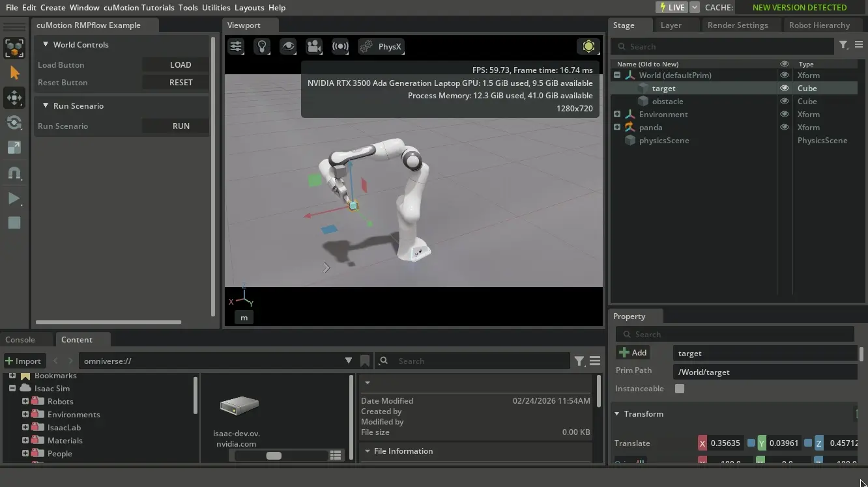Click the RUN scenario button
This screenshot has width=868, height=487.
coord(181,126)
